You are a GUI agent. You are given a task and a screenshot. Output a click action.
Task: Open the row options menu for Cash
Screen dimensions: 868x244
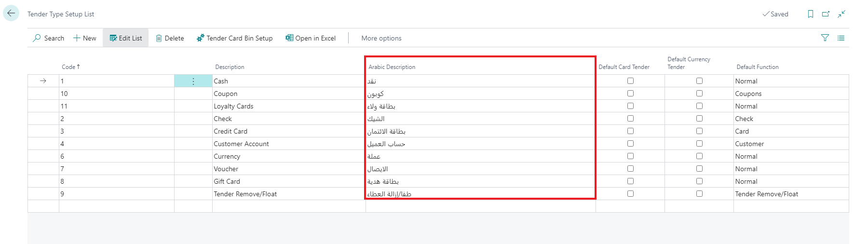193,81
